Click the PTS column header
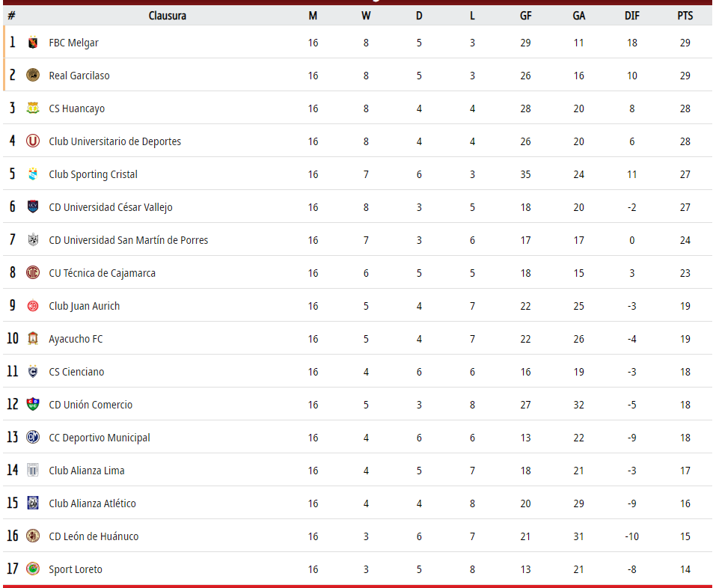Screen dimensions: 713x588 685,16
